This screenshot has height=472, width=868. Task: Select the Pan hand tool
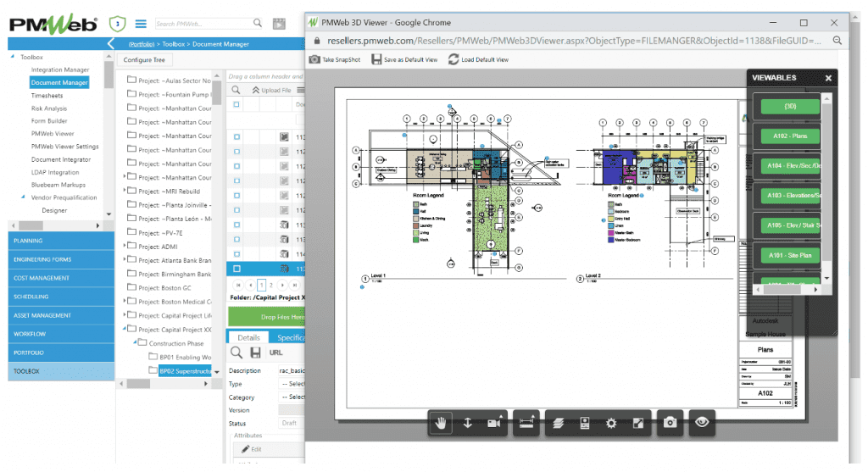441,423
